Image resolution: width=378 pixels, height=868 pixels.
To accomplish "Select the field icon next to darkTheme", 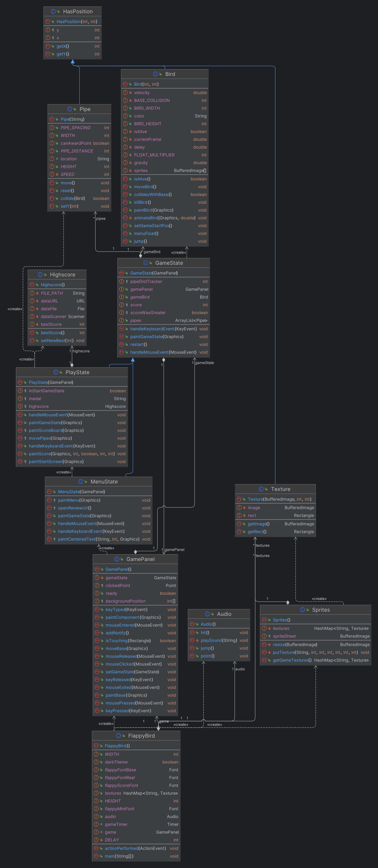I will [96, 762].
